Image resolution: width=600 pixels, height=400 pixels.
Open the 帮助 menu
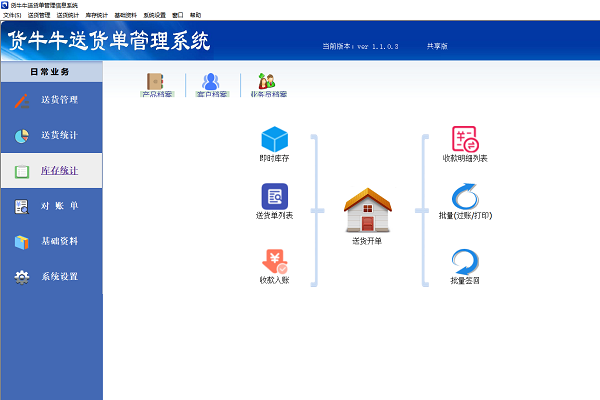[195, 15]
